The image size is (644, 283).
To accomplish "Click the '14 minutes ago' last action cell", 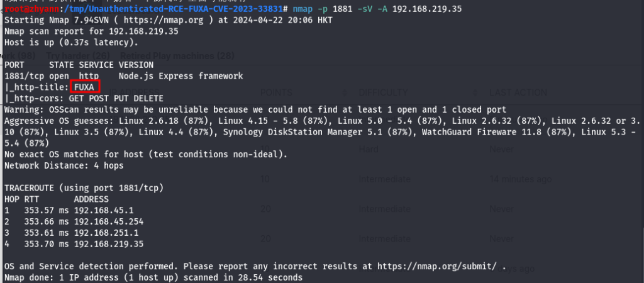I will pos(520,179).
